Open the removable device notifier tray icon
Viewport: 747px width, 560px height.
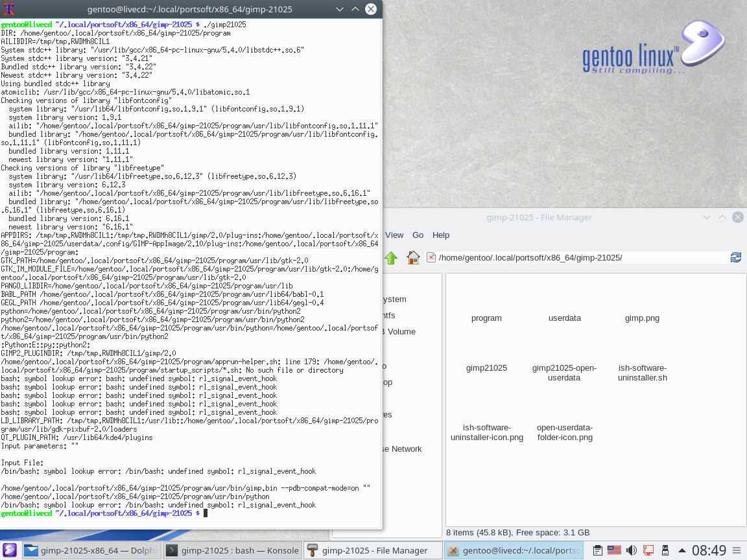(x=665, y=550)
